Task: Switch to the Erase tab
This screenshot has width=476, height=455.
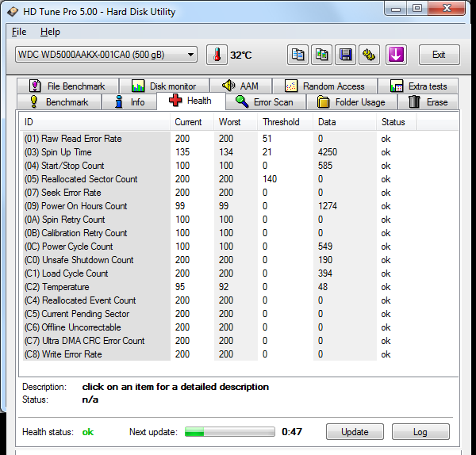Action: (428, 102)
